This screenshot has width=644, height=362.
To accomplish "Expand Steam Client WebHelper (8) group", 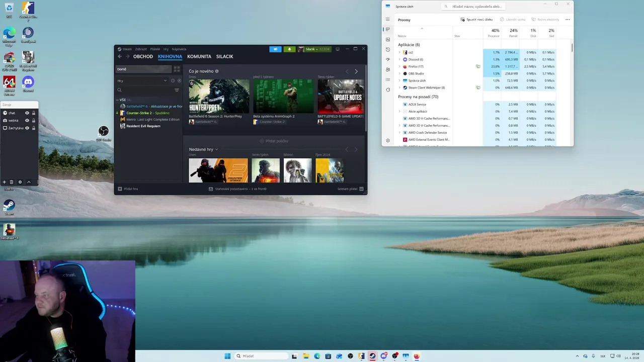I will (x=399, y=87).
